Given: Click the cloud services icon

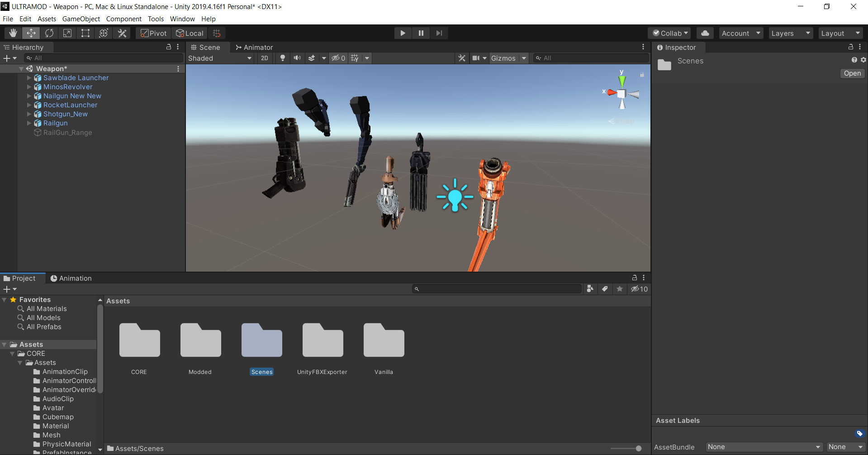Looking at the screenshot, I should 705,33.
